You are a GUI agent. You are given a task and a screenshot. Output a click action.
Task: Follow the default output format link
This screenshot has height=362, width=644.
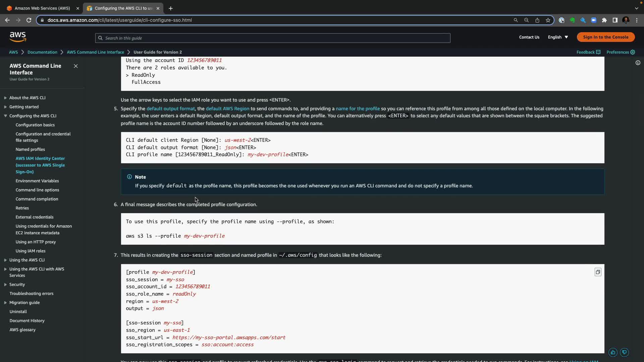point(170,109)
